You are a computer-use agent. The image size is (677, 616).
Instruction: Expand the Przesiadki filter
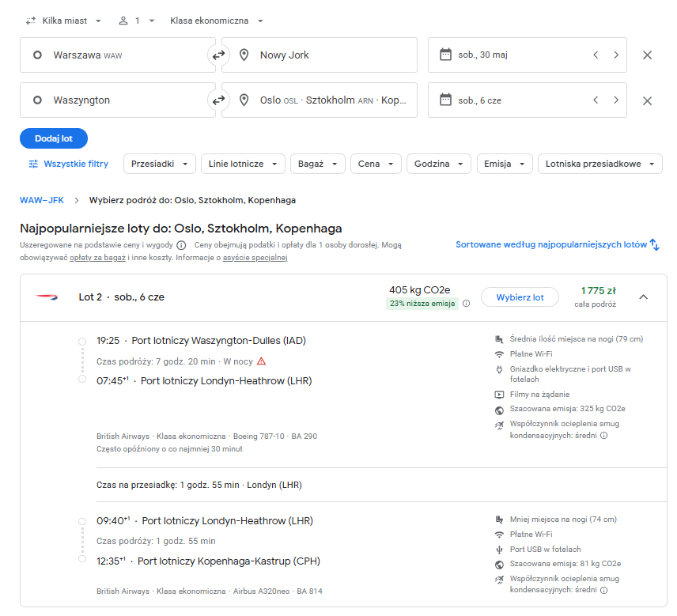coord(159,164)
